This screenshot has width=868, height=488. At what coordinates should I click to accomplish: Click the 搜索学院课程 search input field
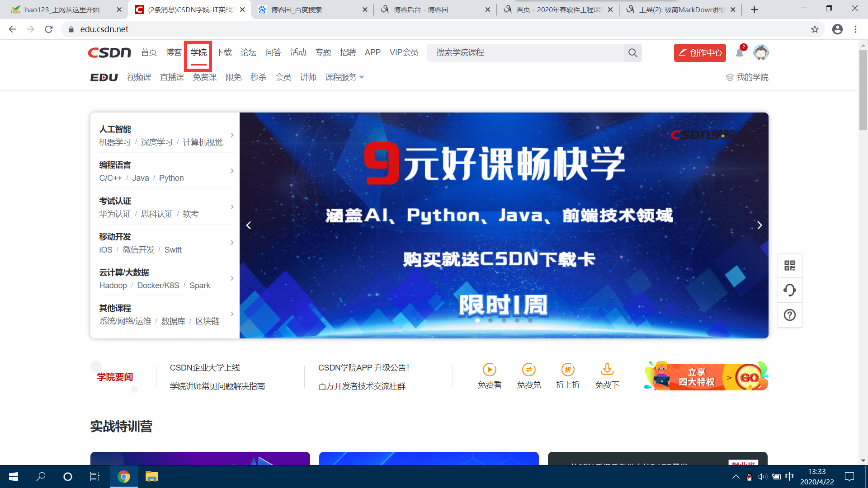click(x=524, y=53)
